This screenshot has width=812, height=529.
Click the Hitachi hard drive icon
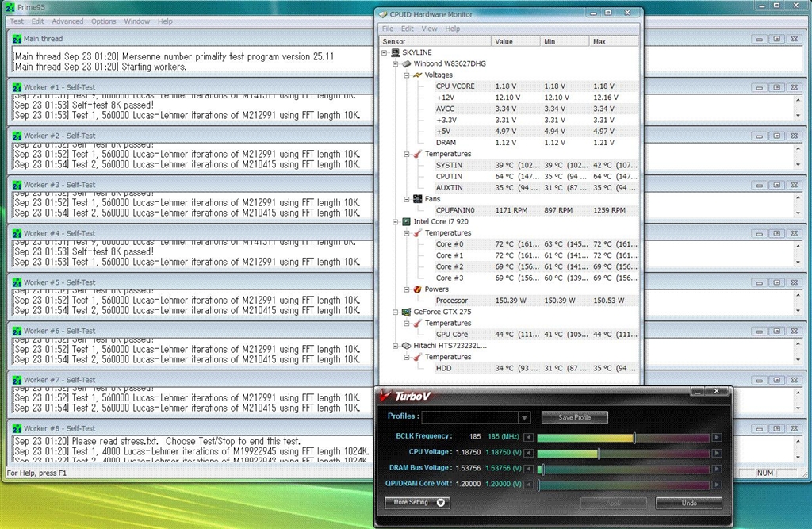407,346
